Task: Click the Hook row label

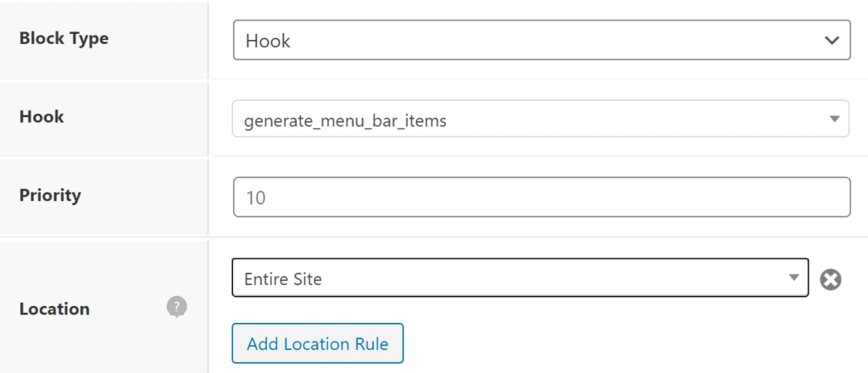Action: click(42, 117)
